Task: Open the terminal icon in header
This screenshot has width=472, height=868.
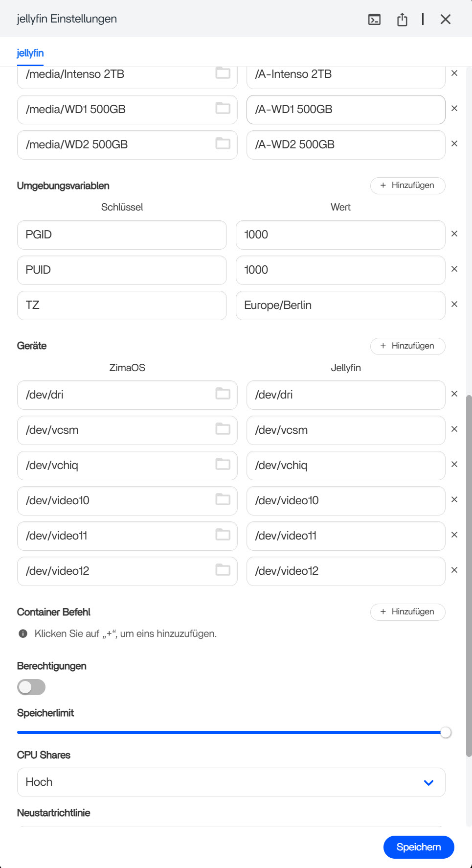Action: coord(374,20)
